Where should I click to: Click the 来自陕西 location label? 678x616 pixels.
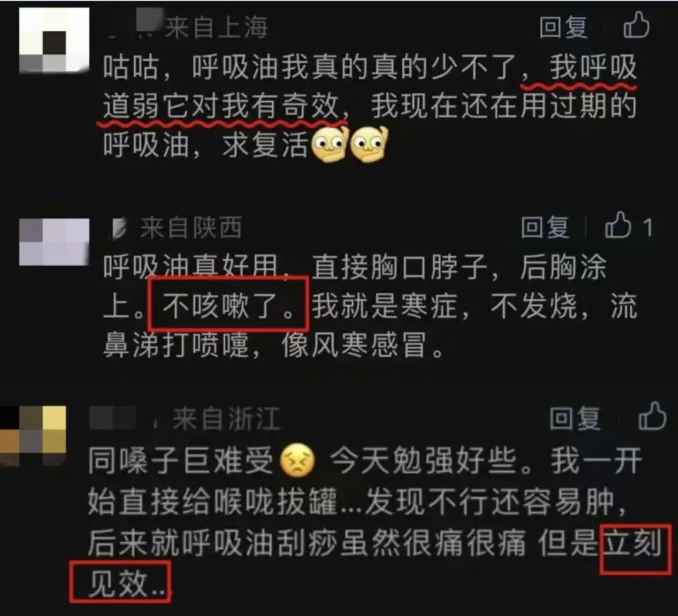[191, 227]
